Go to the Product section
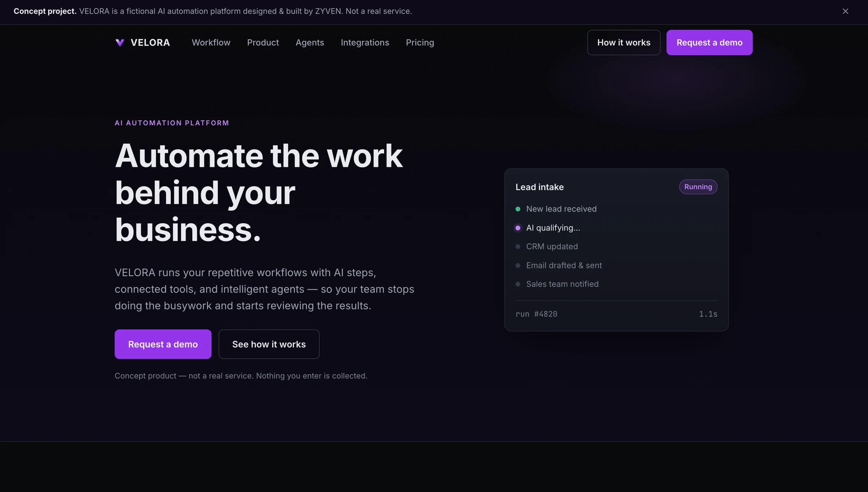Image resolution: width=868 pixels, height=492 pixels. pos(263,42)
